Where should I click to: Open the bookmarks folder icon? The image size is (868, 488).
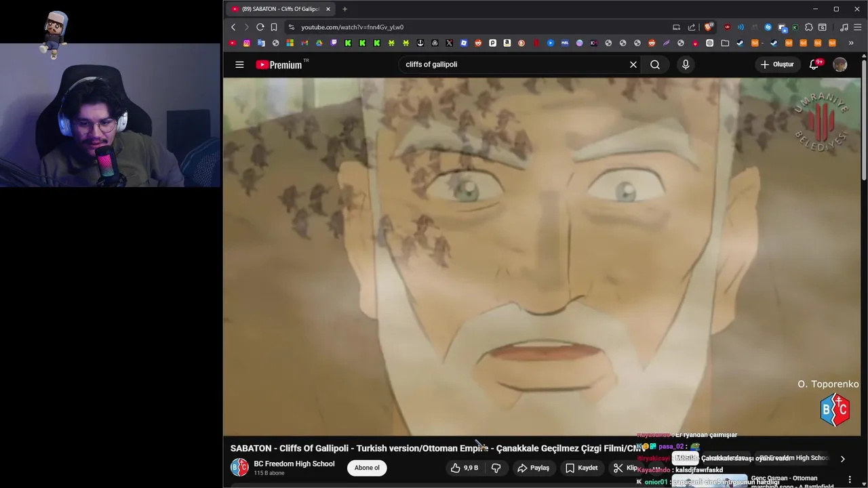click(725, 43)
